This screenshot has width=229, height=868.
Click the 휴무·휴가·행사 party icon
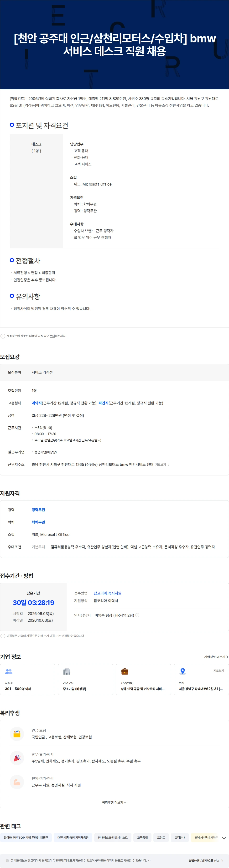pos(17,758)
